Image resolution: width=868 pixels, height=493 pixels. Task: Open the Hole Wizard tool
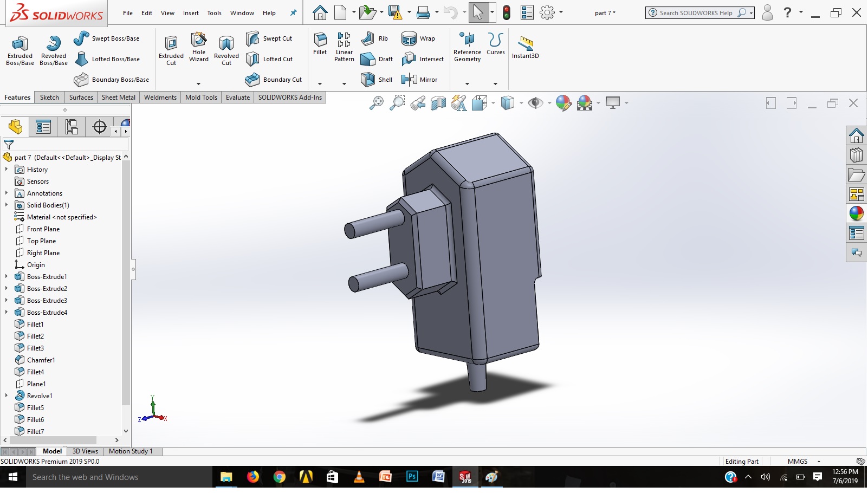point(199,47)
